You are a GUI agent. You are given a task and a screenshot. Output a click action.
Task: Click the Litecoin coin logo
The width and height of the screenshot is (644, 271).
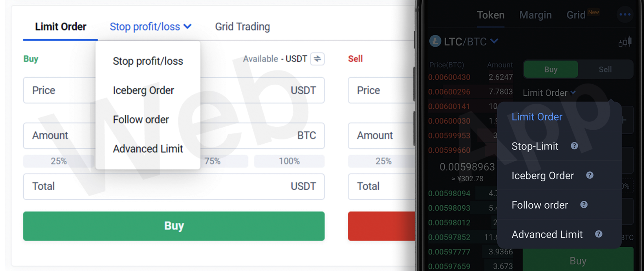point(435,41)
